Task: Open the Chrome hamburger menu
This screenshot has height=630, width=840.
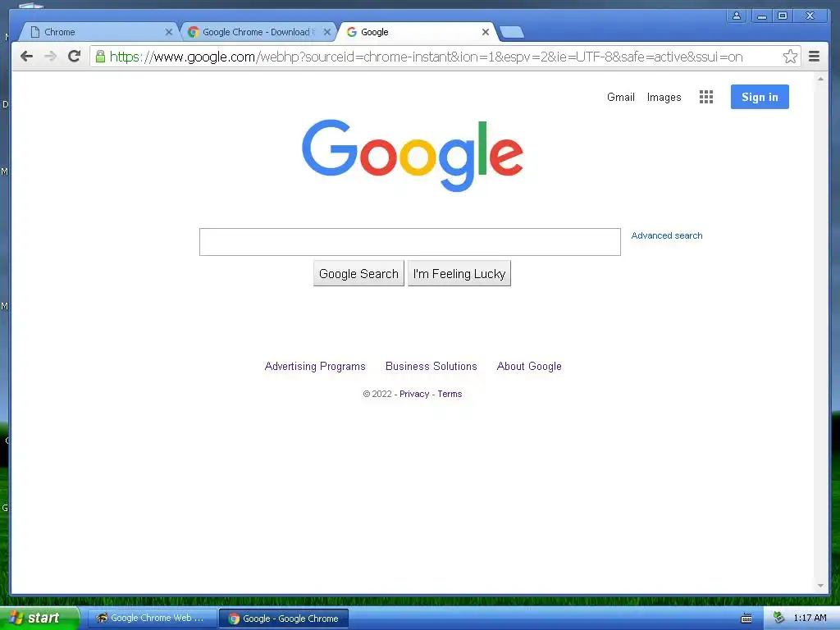Action: (x=814, y=57)
